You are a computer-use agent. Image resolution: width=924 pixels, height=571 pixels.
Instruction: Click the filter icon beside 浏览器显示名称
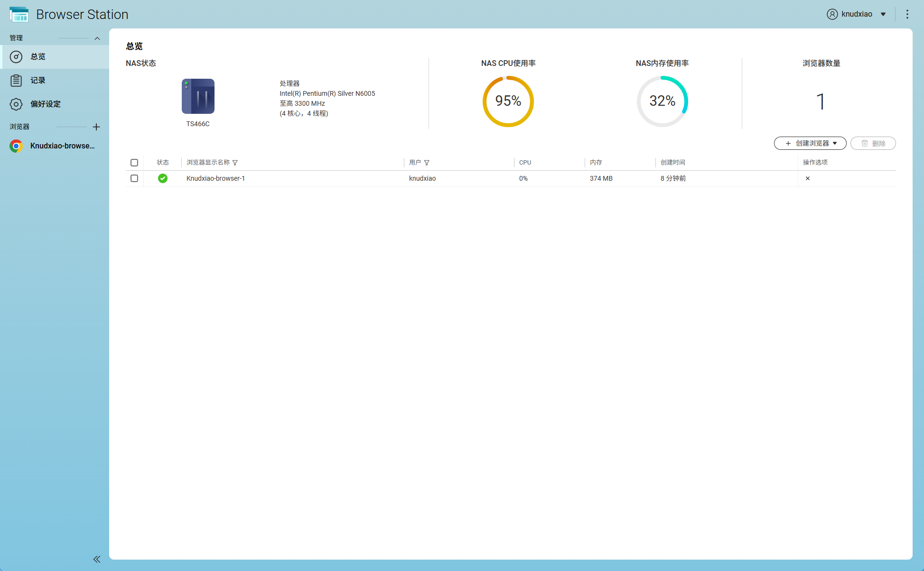pyautogui.click(x=235, y=163)
